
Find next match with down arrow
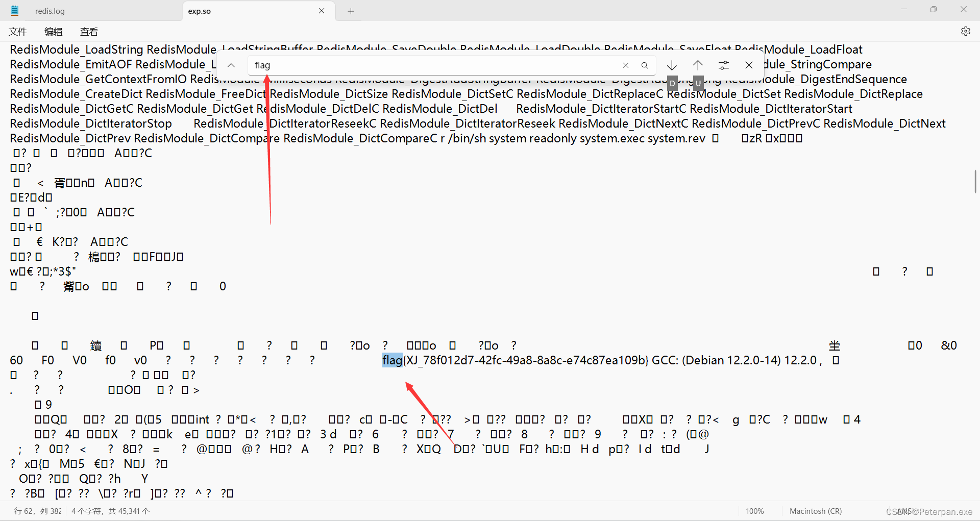672,65
